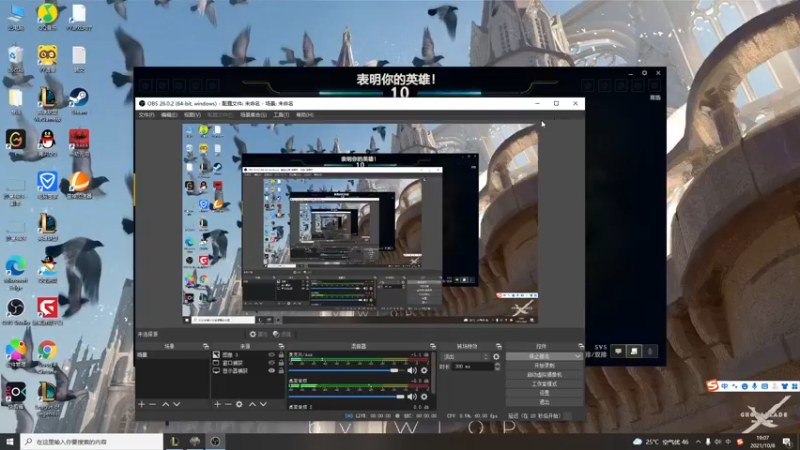Open the blue shield security app icon
Screen dimensions: 800x450
[47, 185]
